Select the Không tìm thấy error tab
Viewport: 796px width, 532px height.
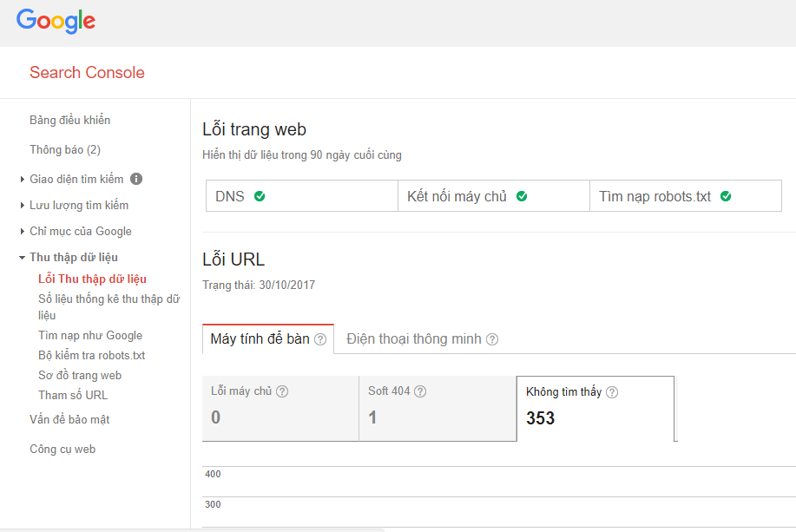click(595, 409)
